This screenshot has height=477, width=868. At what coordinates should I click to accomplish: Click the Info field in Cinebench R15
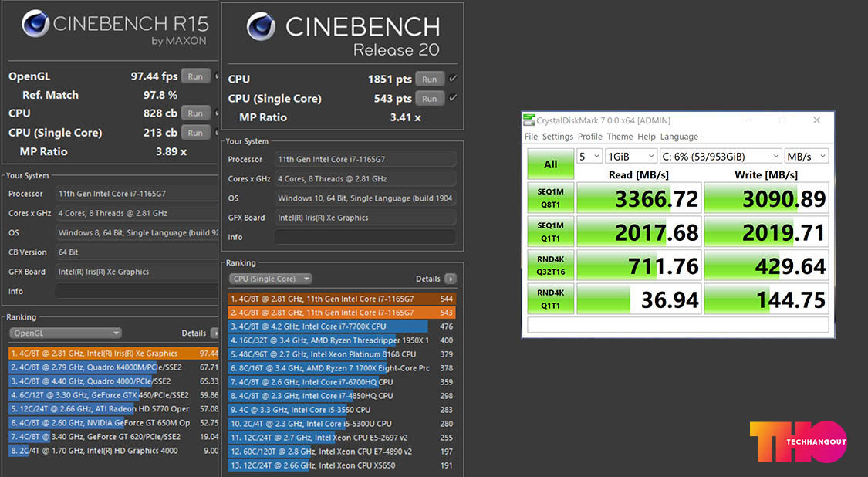(137, 292)
